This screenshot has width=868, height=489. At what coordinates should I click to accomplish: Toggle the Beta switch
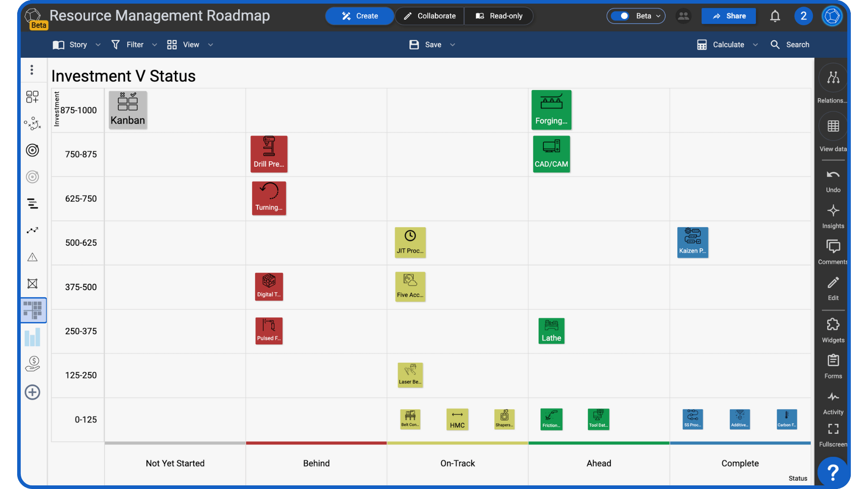[620, 16]
